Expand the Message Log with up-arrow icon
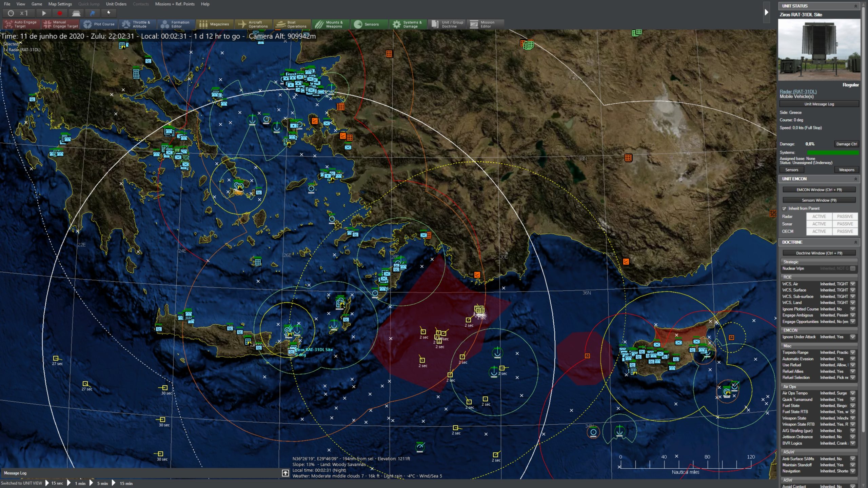This screenshot has width=868, height=488. click(285, 473)
